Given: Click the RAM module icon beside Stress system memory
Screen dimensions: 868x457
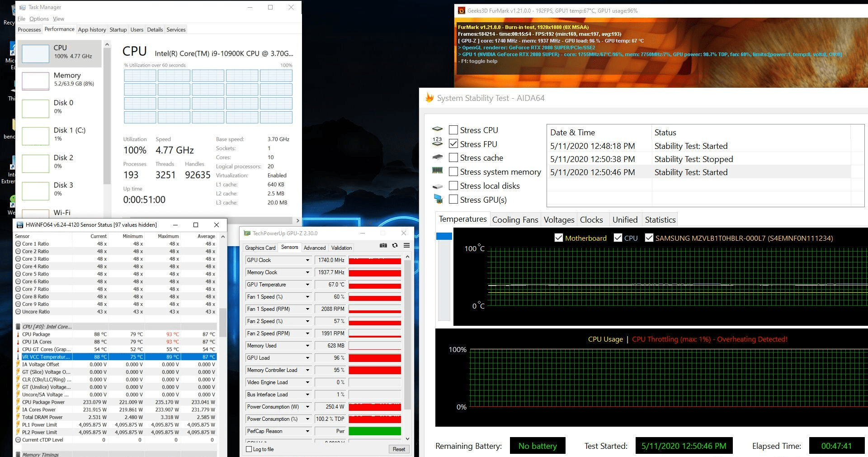Looking at the screenshot, I should (437, 171).
